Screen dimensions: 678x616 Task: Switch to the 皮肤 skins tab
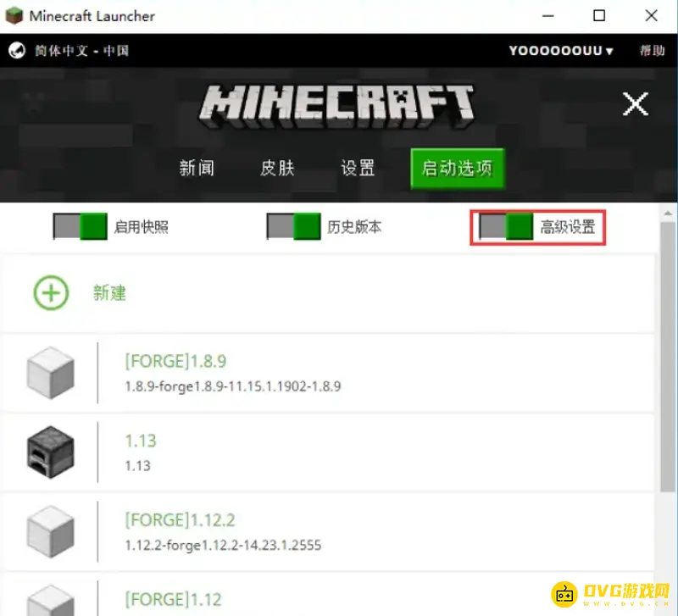[277, 168]
